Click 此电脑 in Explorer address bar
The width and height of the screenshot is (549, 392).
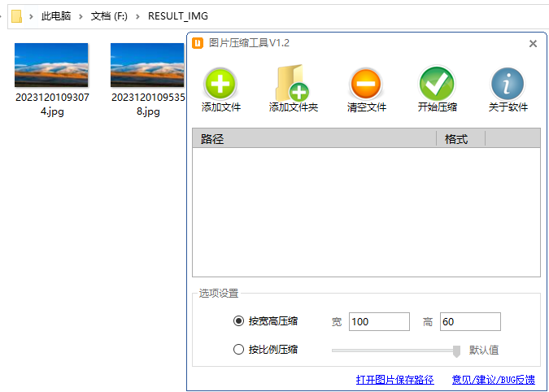(x=56, y=16)
